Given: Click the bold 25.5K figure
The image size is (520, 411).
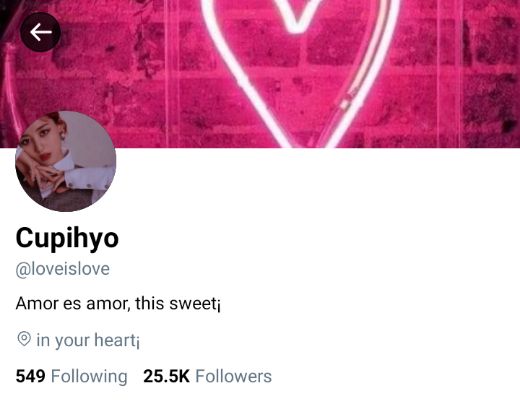Looking at the screenshot, I should (x=166, y=376).
